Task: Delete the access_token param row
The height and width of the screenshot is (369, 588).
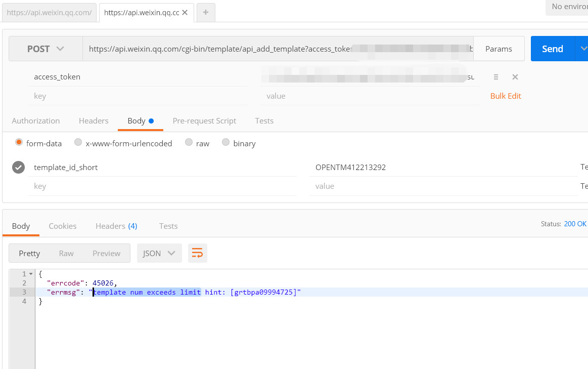Action: (515, 77)
